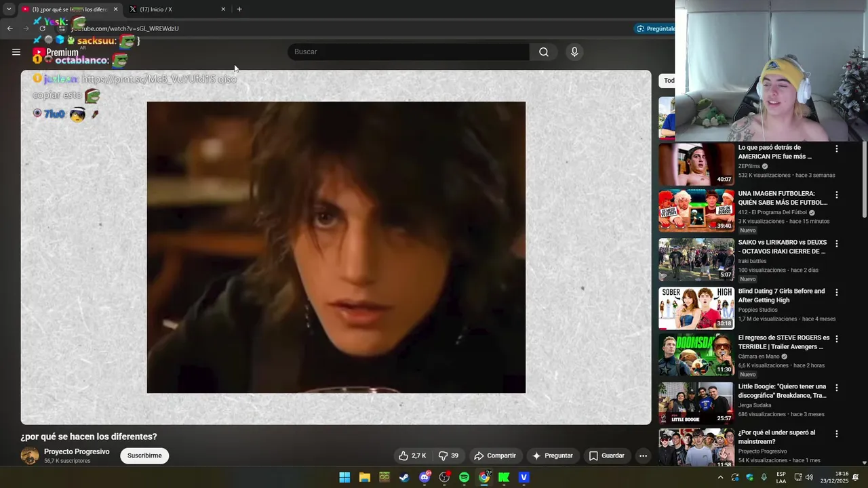Open '¿Por qué el under superó al mainstream?' title
This screenshot has height=488, width=868.
click(777, 437)
